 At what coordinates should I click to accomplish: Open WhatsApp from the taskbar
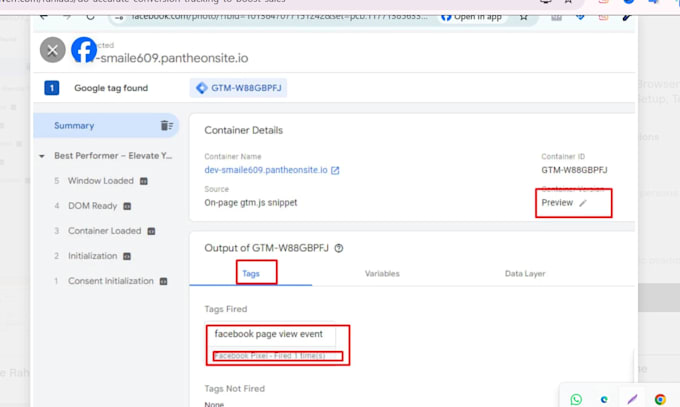click(x=576, y=399)
